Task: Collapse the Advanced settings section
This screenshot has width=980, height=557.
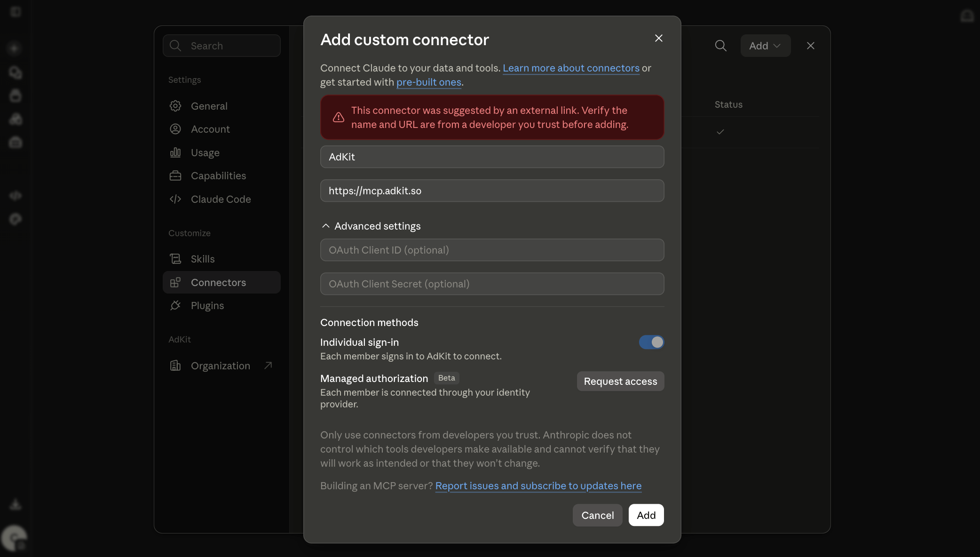Action: 371,226
